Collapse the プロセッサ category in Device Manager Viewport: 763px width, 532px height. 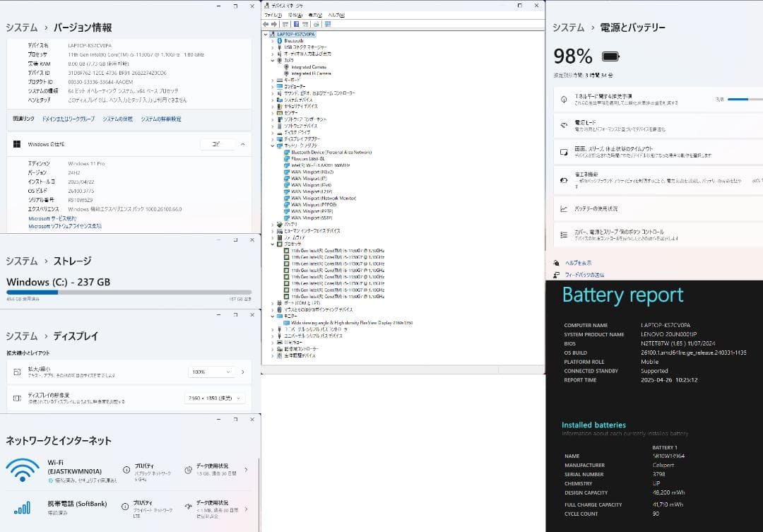coord(271,245)
